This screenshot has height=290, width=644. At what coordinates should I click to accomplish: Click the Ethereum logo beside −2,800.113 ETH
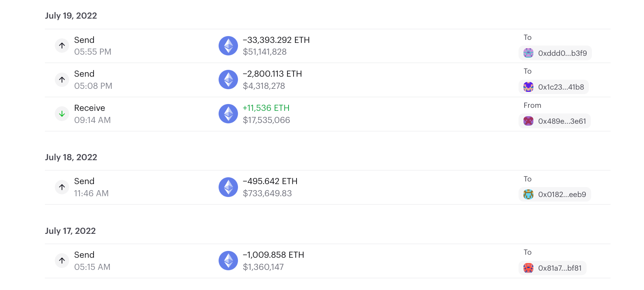[x=228, y=80]
